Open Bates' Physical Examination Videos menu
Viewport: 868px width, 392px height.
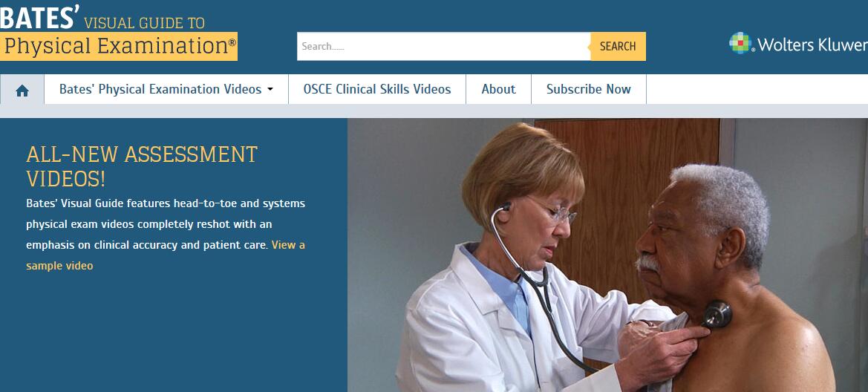point(166,89)
